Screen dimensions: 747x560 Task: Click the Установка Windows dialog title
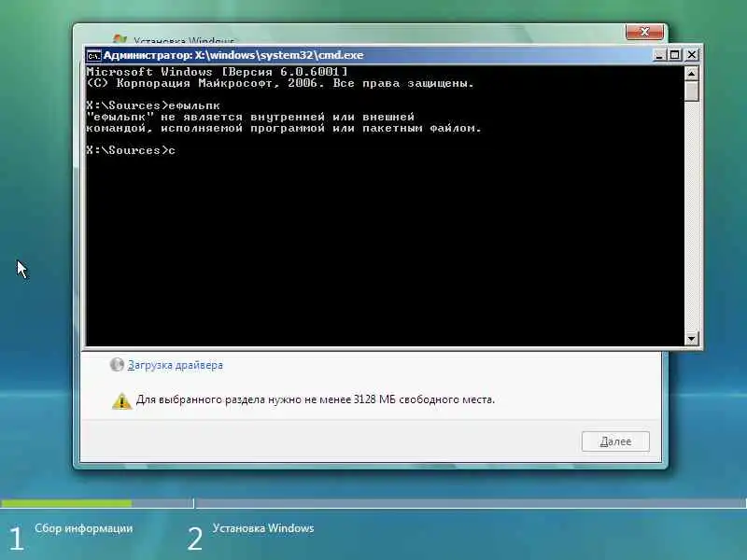(x=184, y=40)
